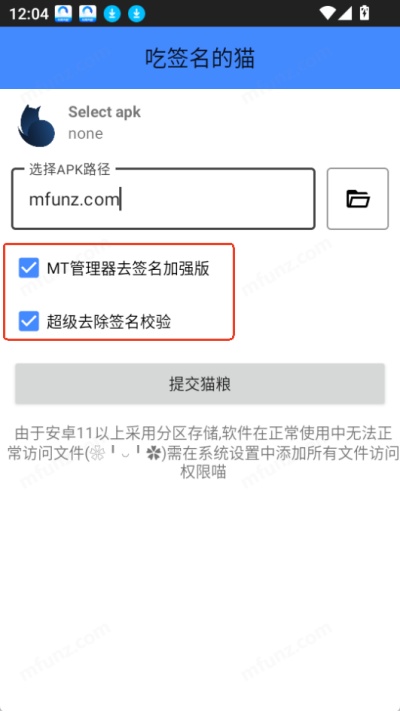The image size is (400, 711).
Task: Tap the none apk status text
Action: click(85, 134)
